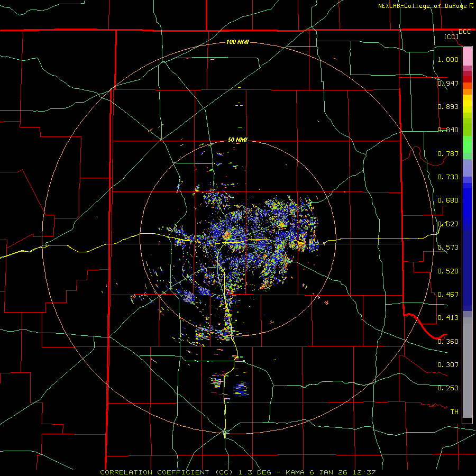Screen dimensions: 476x476
Task: Pick the gray segment of the legend bar
Action: (x=467, y=368)
